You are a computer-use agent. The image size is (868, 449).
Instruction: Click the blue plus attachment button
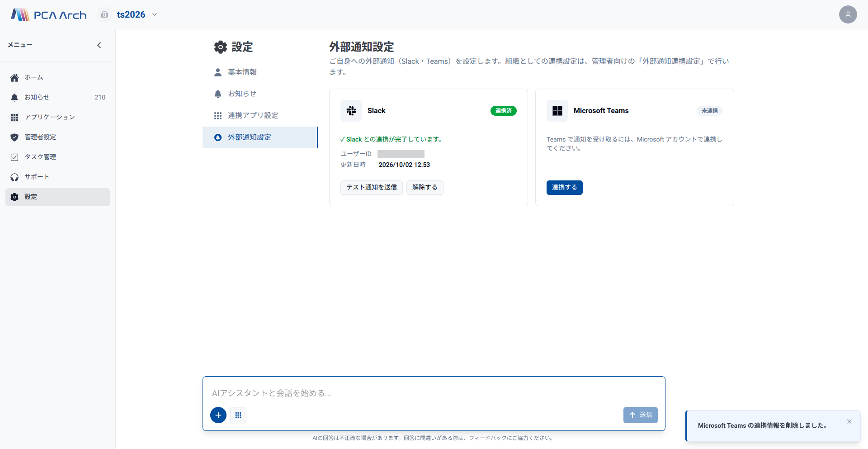[218, 415]
